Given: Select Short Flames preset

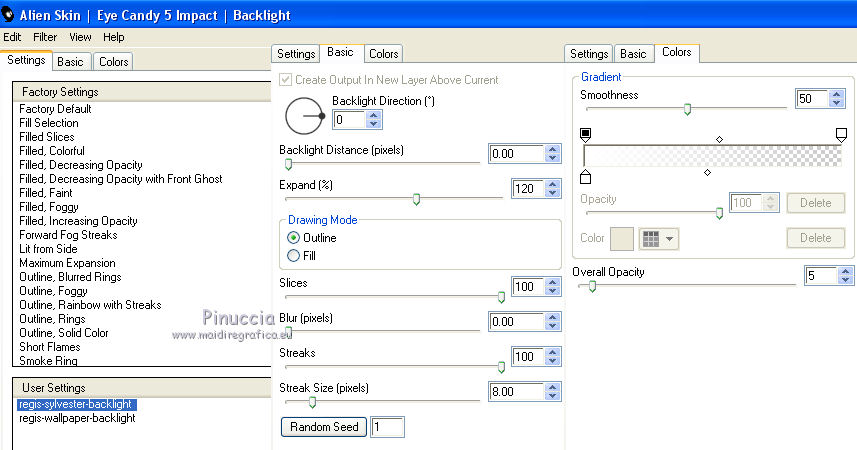Looking at the screenshot, I should point(50,347).
